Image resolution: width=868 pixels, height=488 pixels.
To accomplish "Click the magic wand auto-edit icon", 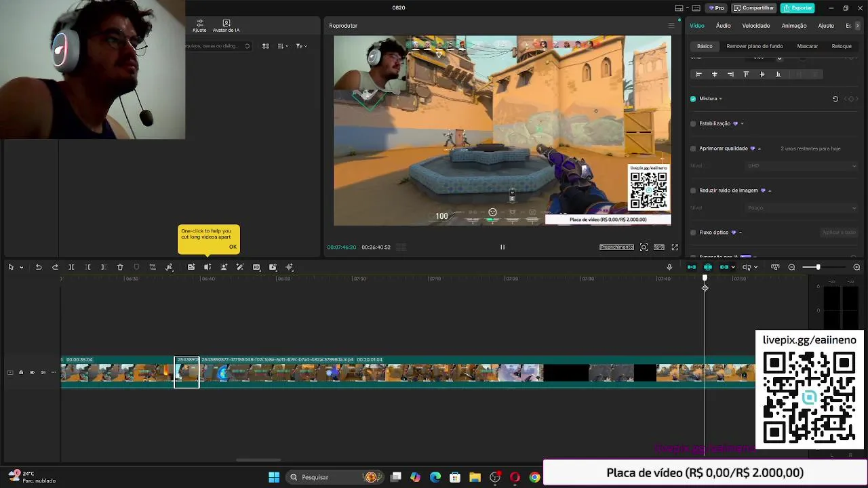I will click(x=240, y=267).
